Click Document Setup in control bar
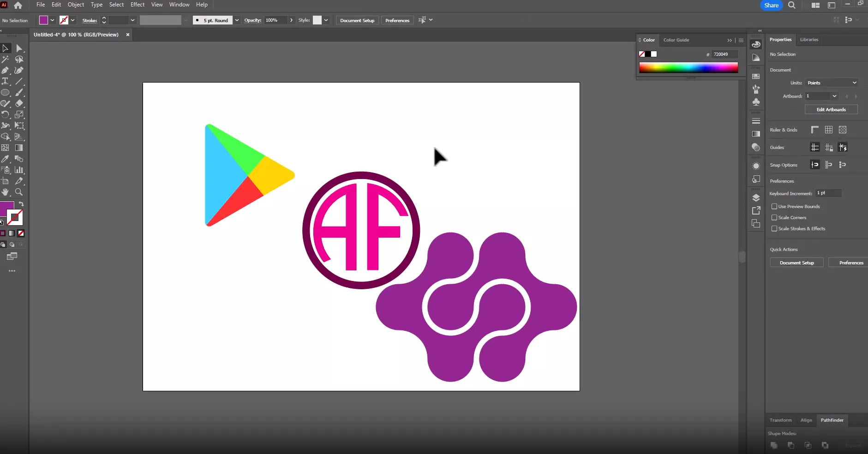This screenshot has height=454, width=868. (x=357, y=20)
